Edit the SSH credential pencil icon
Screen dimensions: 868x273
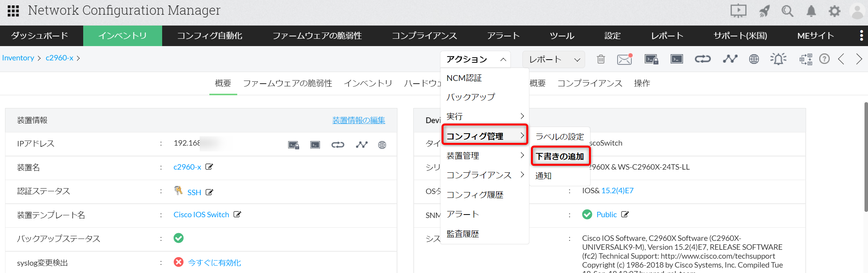209,192
